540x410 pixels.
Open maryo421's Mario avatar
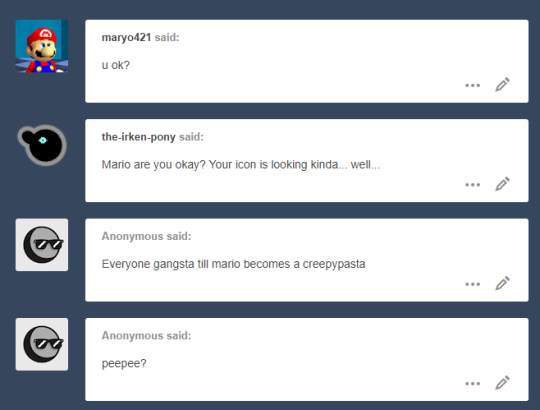click(42, 46)
